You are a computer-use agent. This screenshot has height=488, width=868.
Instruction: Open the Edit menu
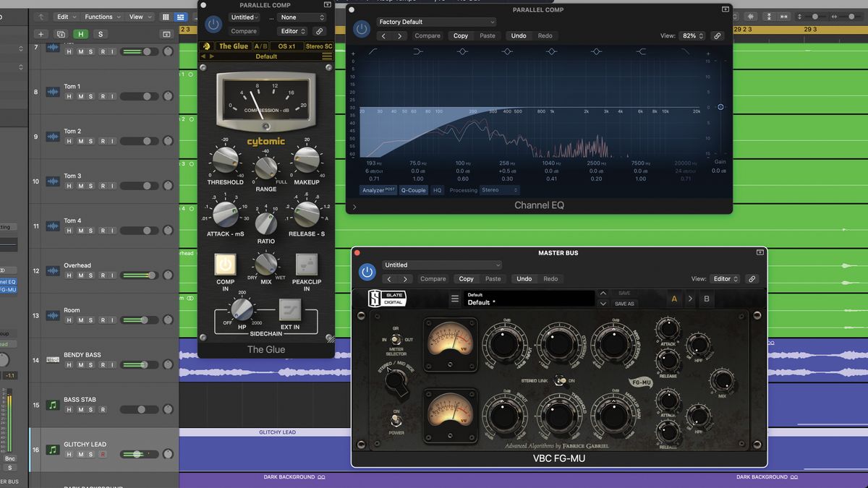[x=64, y=17]
